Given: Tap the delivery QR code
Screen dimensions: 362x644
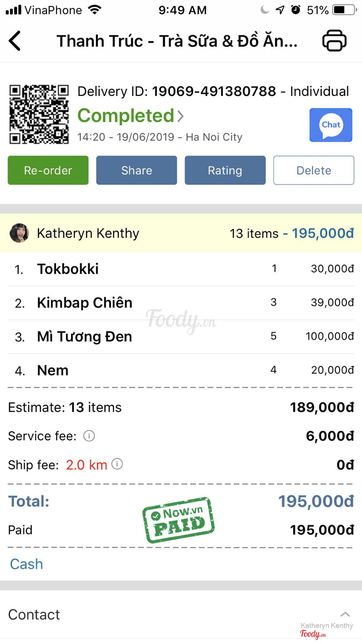Looking at the screenshot, I should point(39,114).
